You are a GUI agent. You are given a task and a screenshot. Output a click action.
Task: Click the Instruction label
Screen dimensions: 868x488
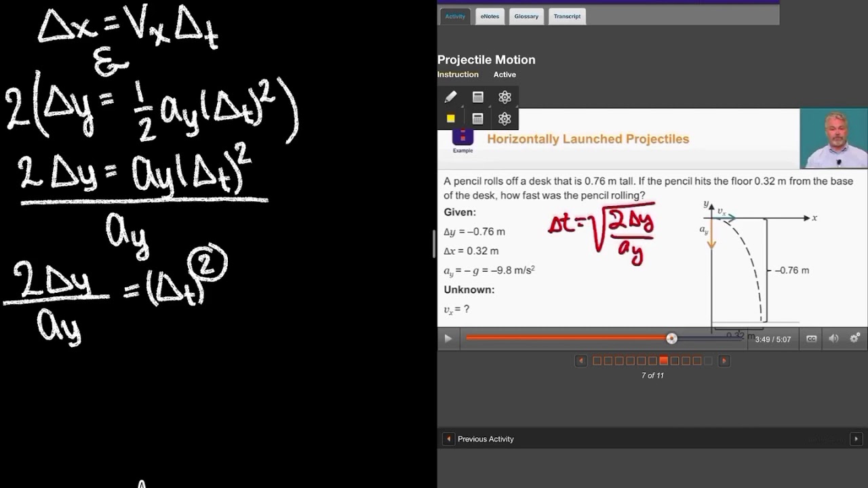tap(458, 75)
